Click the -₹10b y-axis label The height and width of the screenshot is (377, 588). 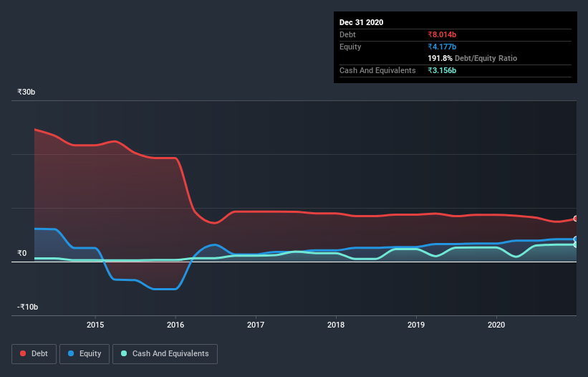click(x=28, y=307)
